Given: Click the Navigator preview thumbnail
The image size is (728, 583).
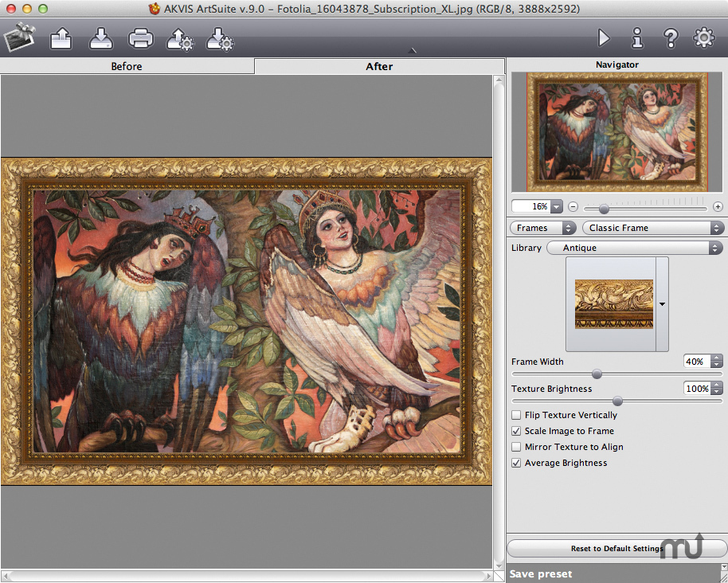Looking at the screenshot, I should (x=616, y=132).
